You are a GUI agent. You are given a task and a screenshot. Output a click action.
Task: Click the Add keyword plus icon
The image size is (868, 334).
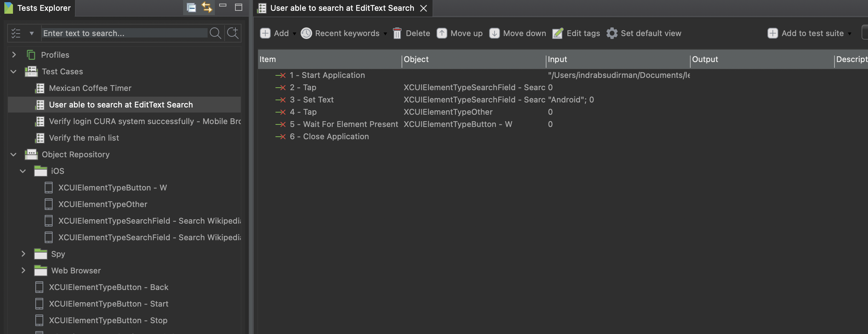pyautogui.click(x=265, y=33)
